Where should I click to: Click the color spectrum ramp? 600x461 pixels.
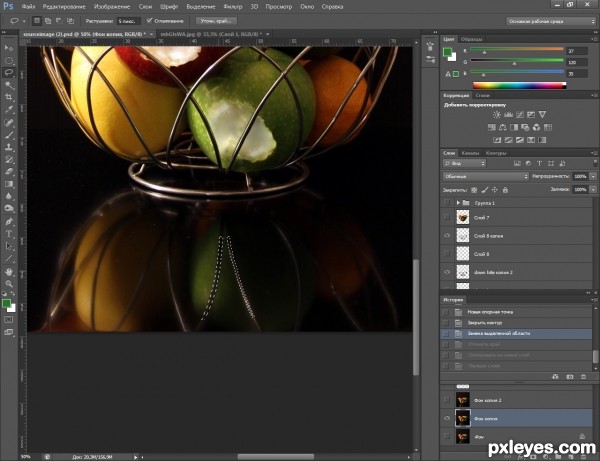coord(519,85)
